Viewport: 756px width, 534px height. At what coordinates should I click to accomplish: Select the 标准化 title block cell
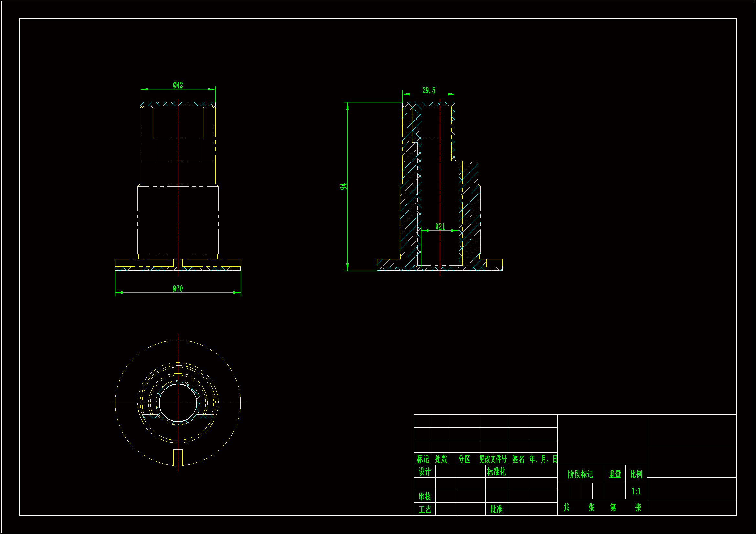[x=496, y=471]
